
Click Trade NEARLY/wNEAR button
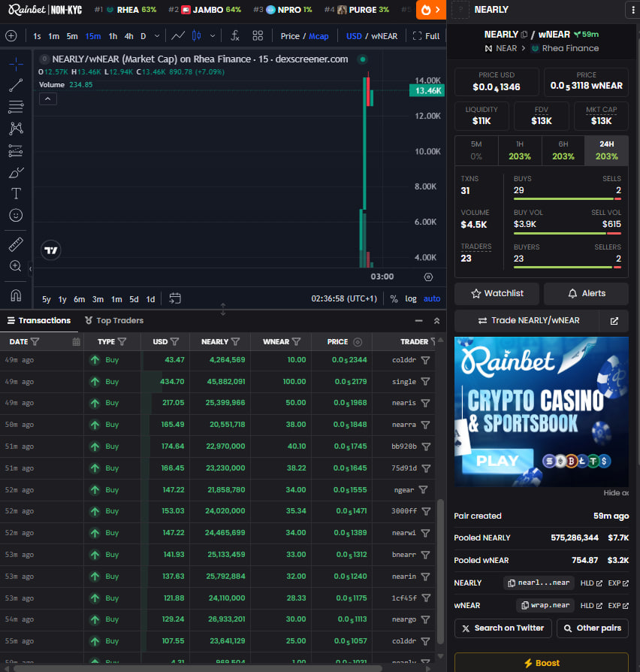(528, 321)
